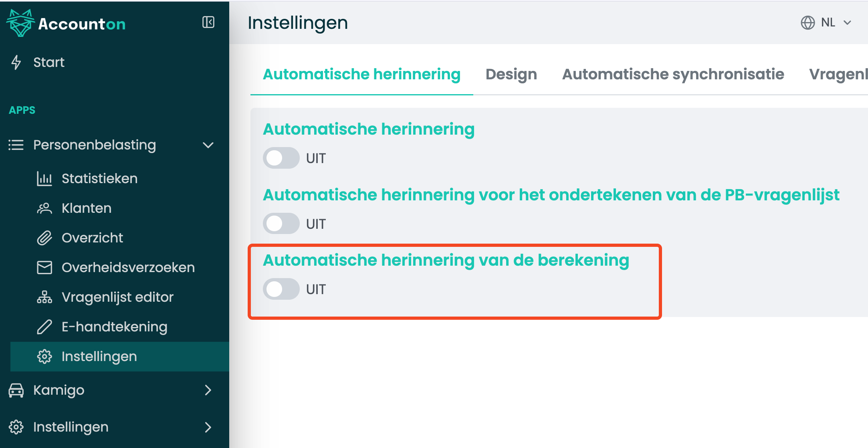The width and height of the screenshot is (868, 448).
Task: Switch to the Design tab
Action: [511, 74]
